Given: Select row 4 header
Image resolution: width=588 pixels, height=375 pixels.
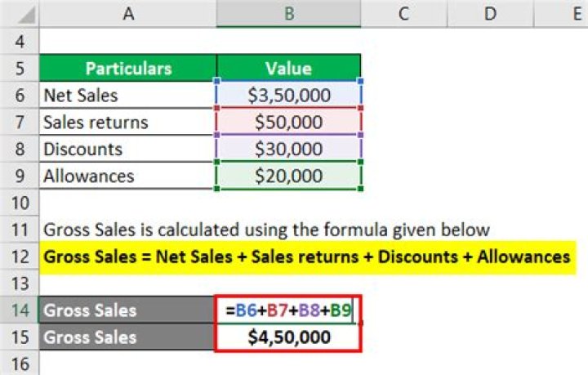Looking at the screenshot, I should pos(20,41).
